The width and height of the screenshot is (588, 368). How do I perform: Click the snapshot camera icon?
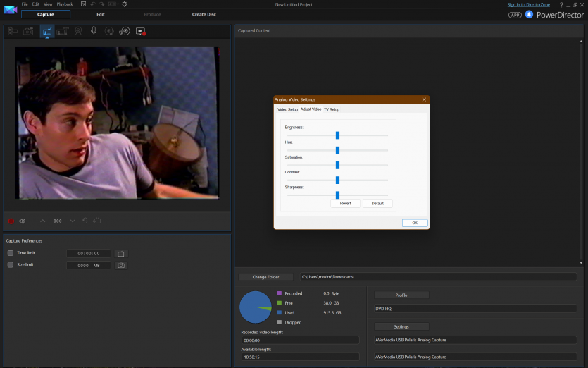point(121,265)
